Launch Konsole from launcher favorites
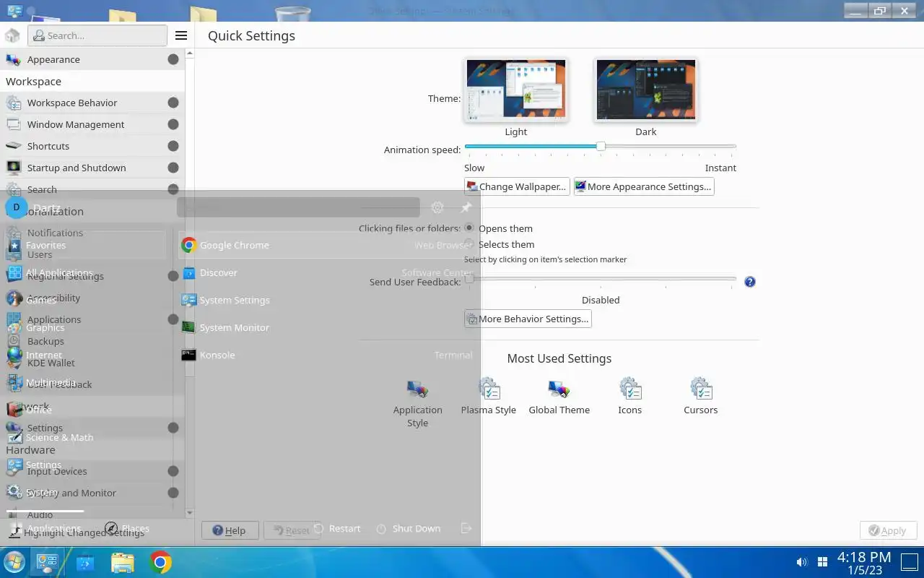 point(328,355)
